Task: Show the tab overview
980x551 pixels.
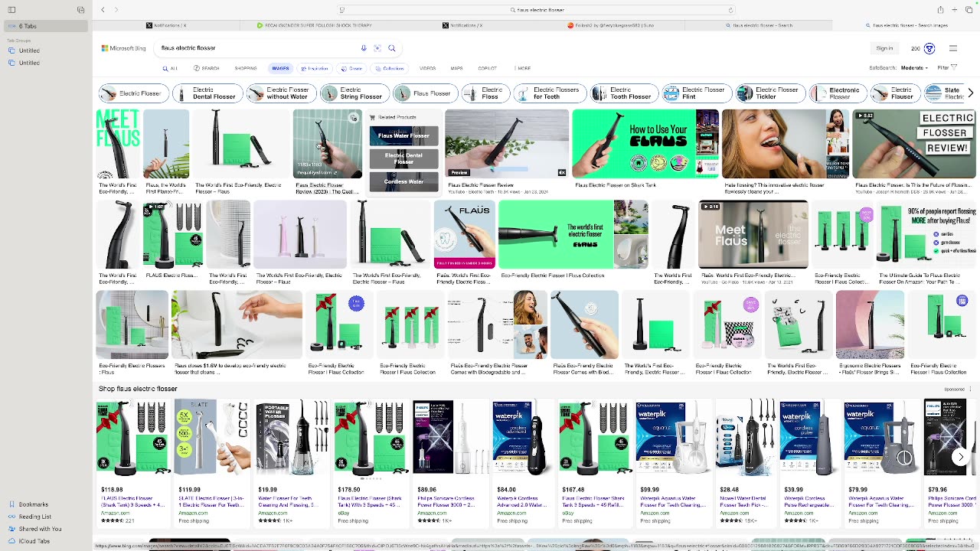Action: (969, 10)
